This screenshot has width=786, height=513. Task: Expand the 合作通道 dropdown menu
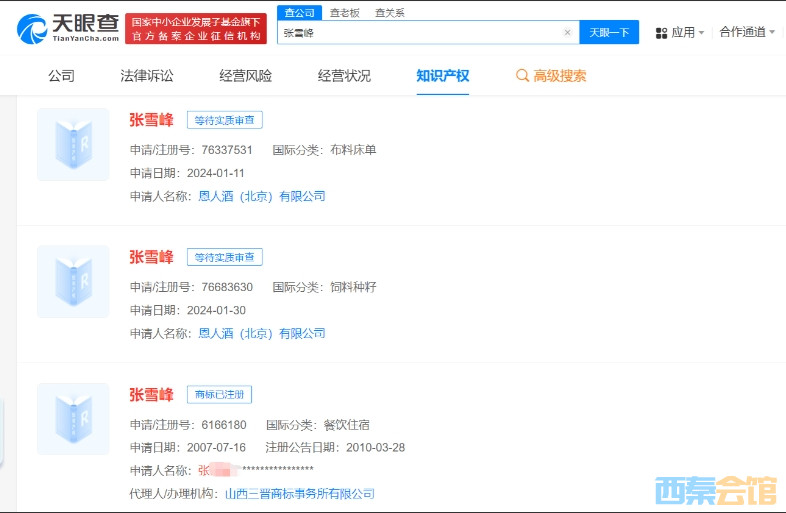click(746, 32)
